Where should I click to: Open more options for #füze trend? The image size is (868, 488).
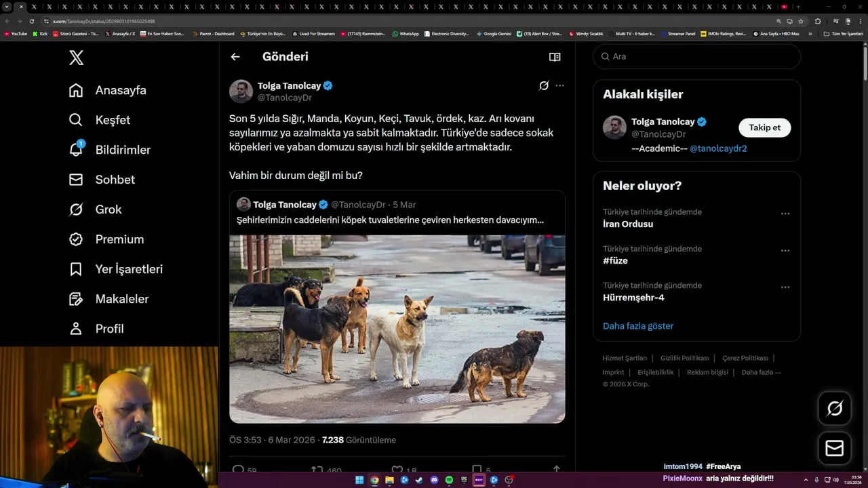(x=785, y=250)
